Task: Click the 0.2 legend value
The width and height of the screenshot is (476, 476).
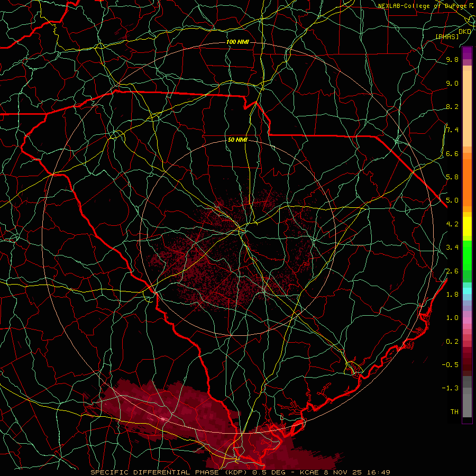Action: [452, 341]
